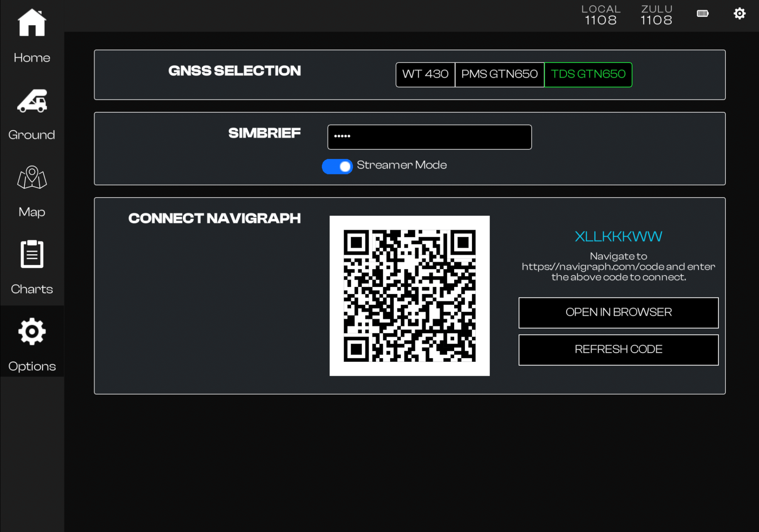Select the Options gear in sidebar
This screenshot has width=759, height=532.
(32, 332)
